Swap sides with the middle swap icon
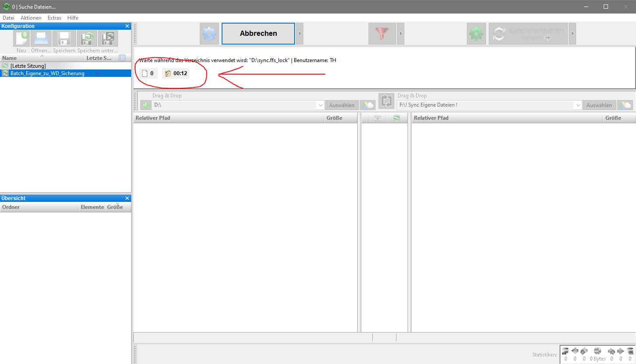 click(x=386, y=101)
